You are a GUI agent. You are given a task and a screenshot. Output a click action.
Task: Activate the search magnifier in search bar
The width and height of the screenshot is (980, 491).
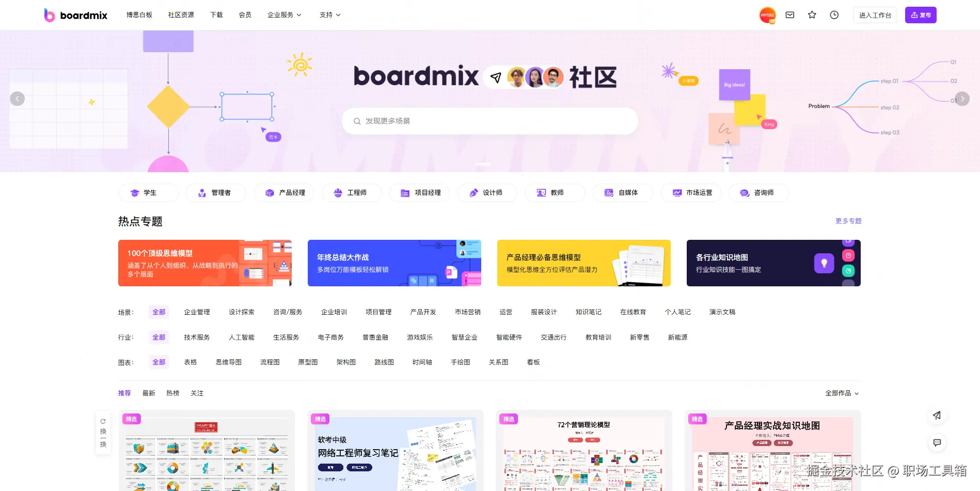(x=357, y=121)
